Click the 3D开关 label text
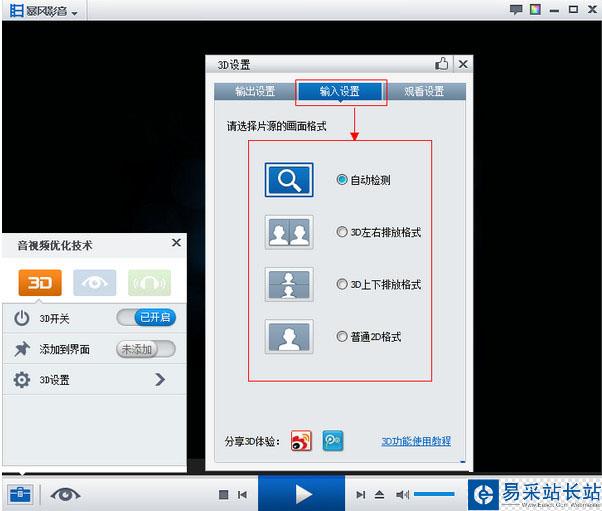The height and width of the screenshot is (511, 602). [55, 319]
